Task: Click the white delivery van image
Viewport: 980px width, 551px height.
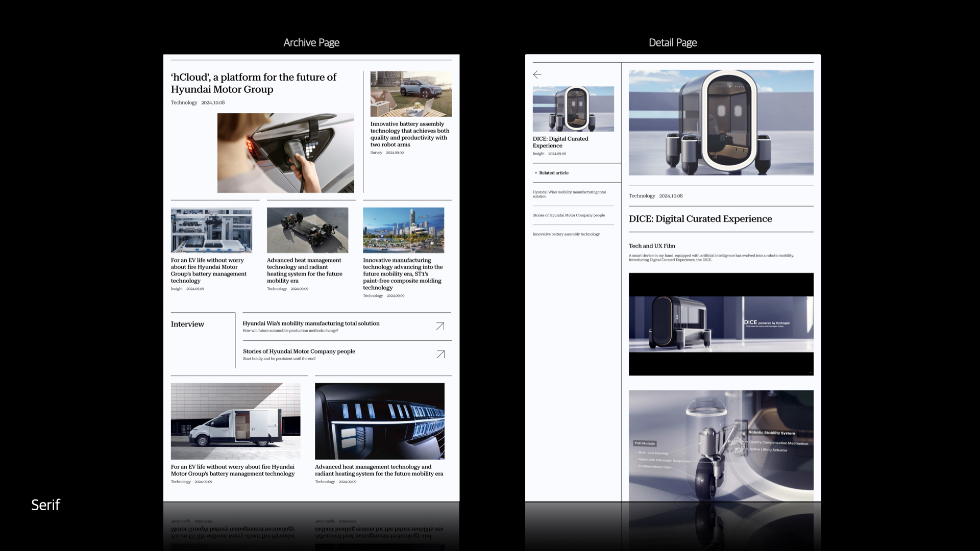Action: pos(235,421)
